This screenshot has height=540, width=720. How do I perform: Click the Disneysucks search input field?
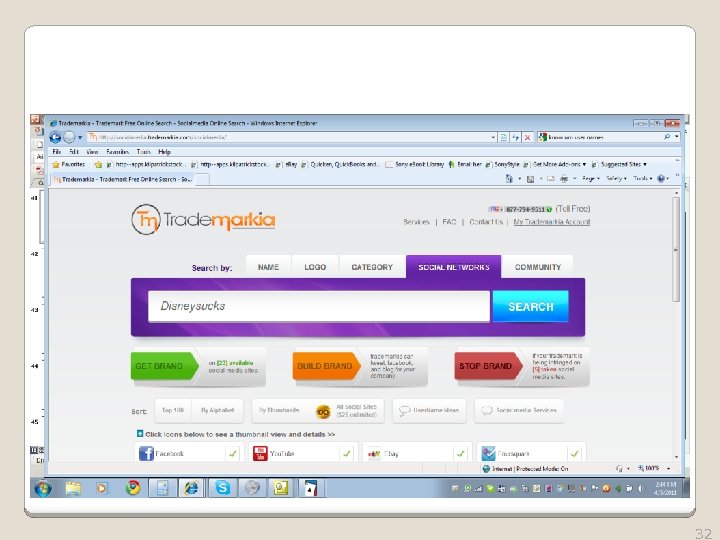click(319, 306)
